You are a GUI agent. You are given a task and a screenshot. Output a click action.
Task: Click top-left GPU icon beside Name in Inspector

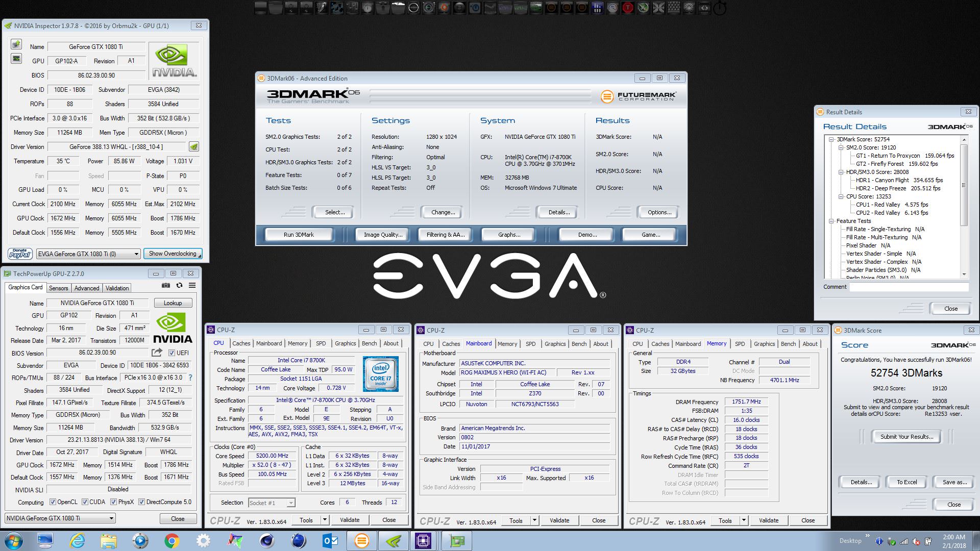click(x=16, y=45)
